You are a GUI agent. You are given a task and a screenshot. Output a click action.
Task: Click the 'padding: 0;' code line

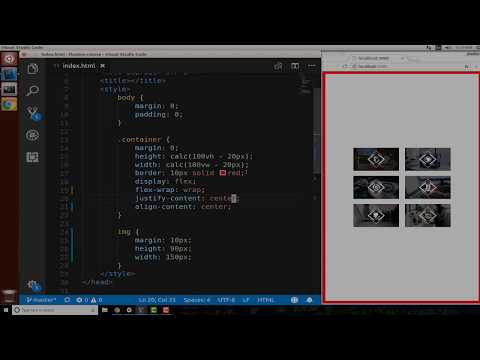[159, 114]
